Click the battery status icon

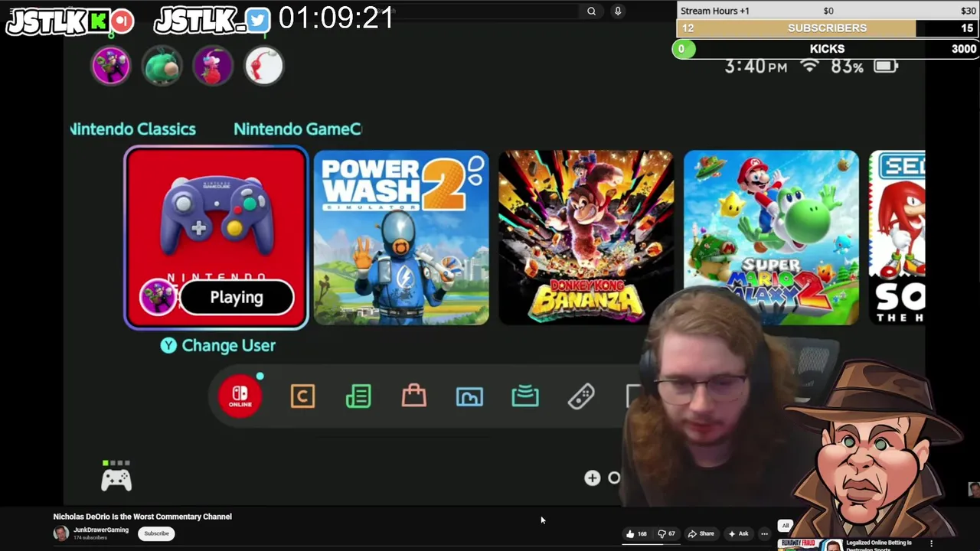(x=885, y=67)
